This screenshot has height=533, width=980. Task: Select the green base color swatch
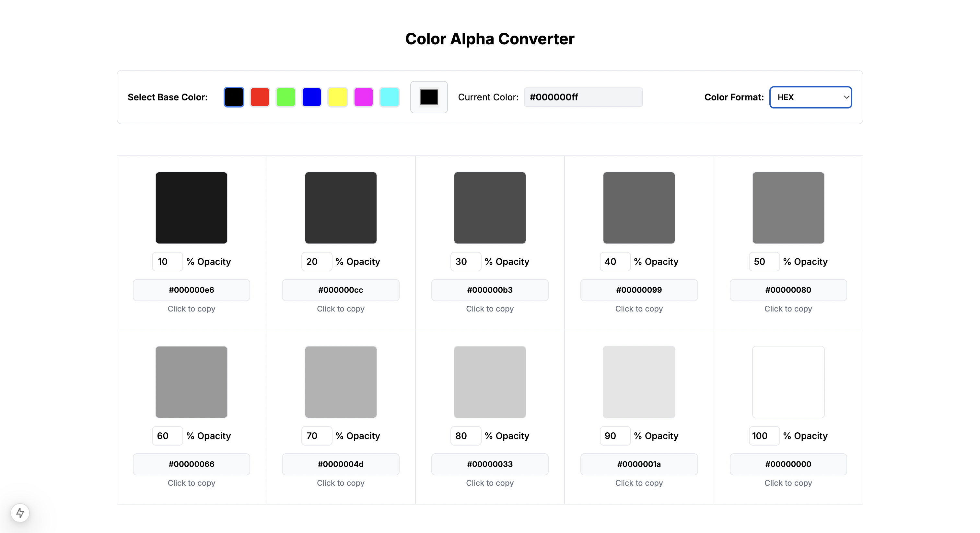coord(286,97)
